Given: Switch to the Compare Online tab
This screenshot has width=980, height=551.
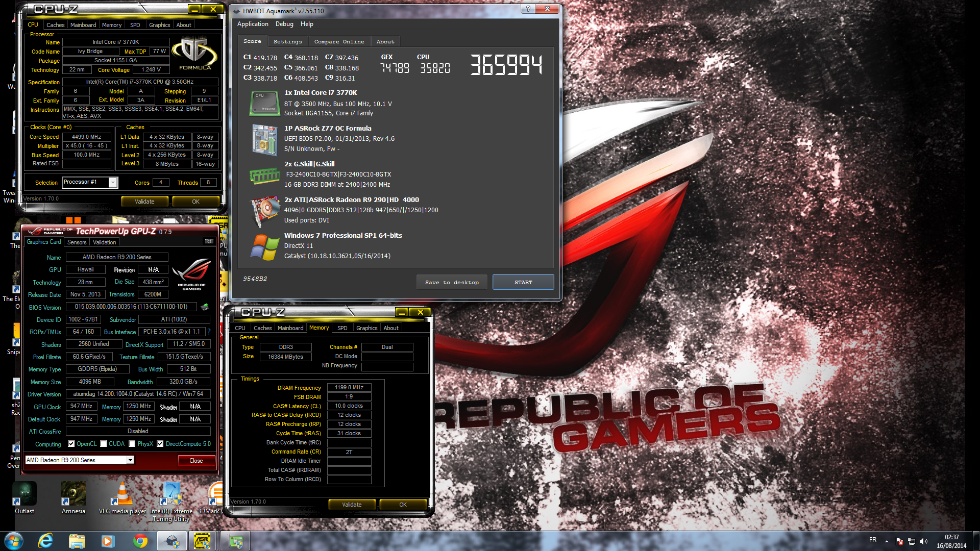Looking at the screenshot, I should point(339,42).
